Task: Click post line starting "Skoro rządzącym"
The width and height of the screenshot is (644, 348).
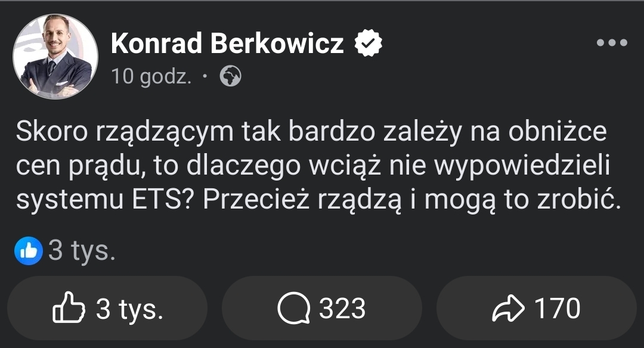Action: (310, 133)
